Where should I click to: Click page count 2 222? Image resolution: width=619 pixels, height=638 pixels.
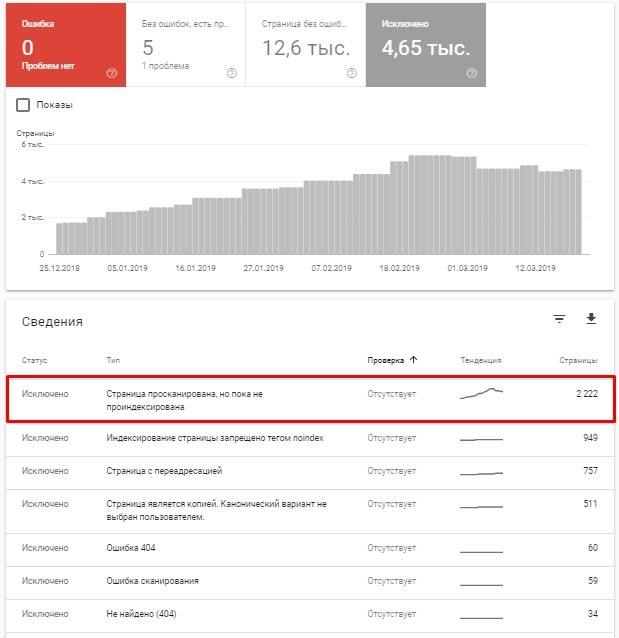coord(587,393)
